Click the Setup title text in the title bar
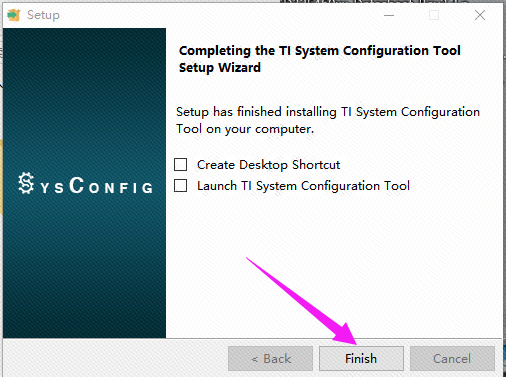Image resolution: width=506 pixels, height=377 pixels. pos(43,15)
